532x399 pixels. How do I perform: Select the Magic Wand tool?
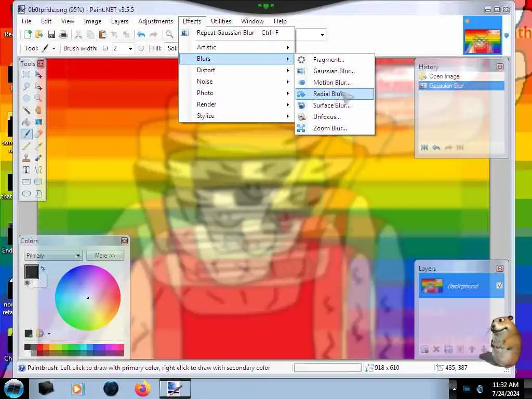[x=26, y=110]
